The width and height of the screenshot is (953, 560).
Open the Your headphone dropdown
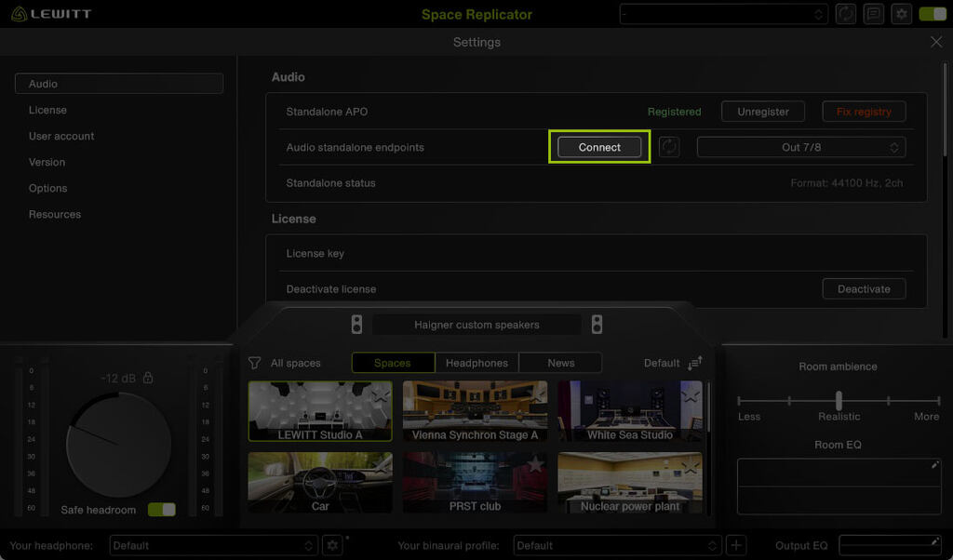213,545
